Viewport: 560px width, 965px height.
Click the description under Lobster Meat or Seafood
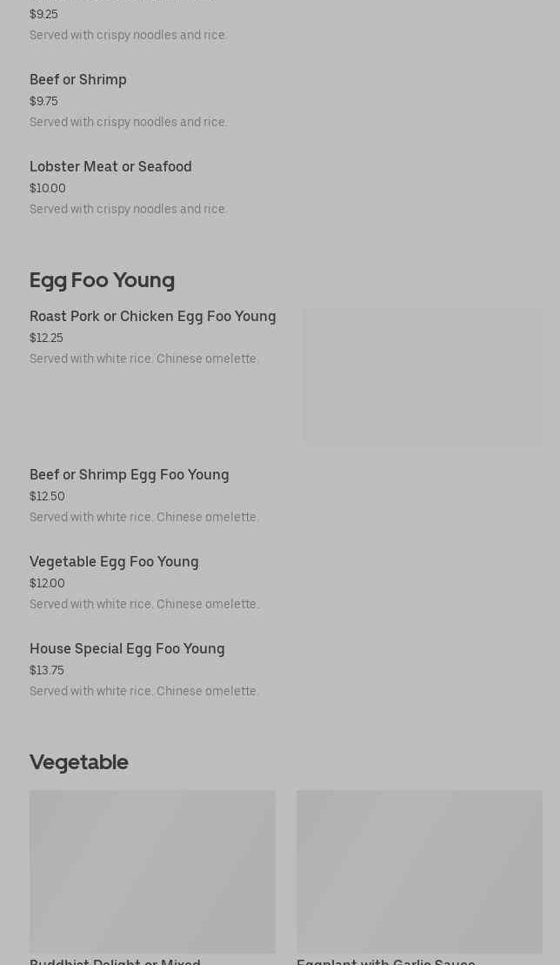(x=129, y=210)
